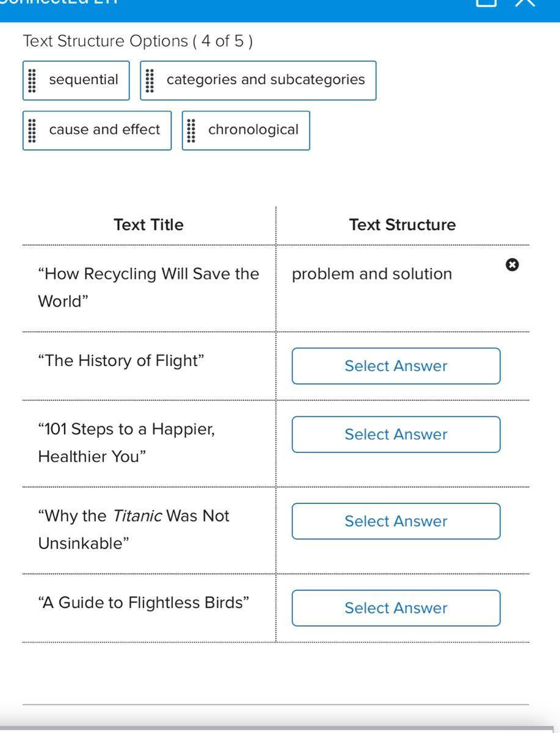The height and width of the screenshot is (733, 560).
Task: Choose the chronological option label
Action: pos(253,130)
